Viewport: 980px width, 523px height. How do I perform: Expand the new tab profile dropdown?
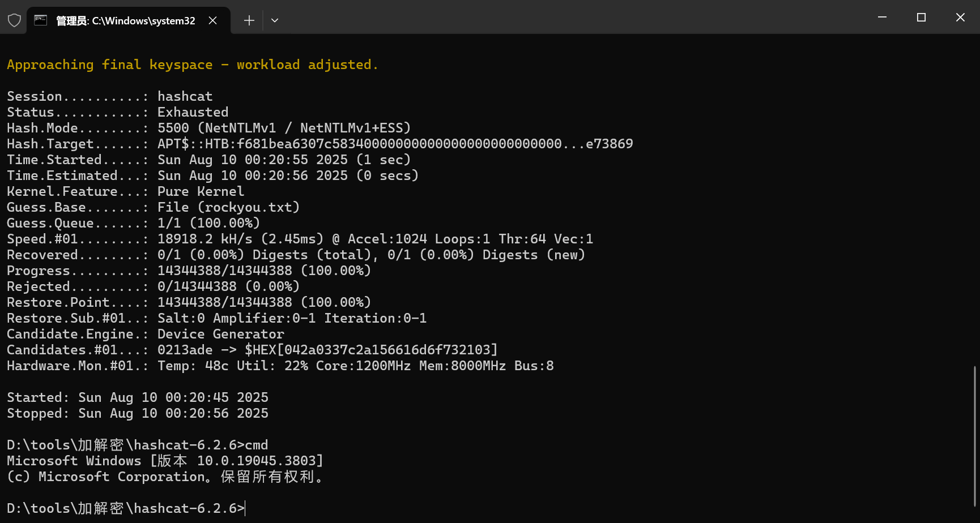point(275,20)
